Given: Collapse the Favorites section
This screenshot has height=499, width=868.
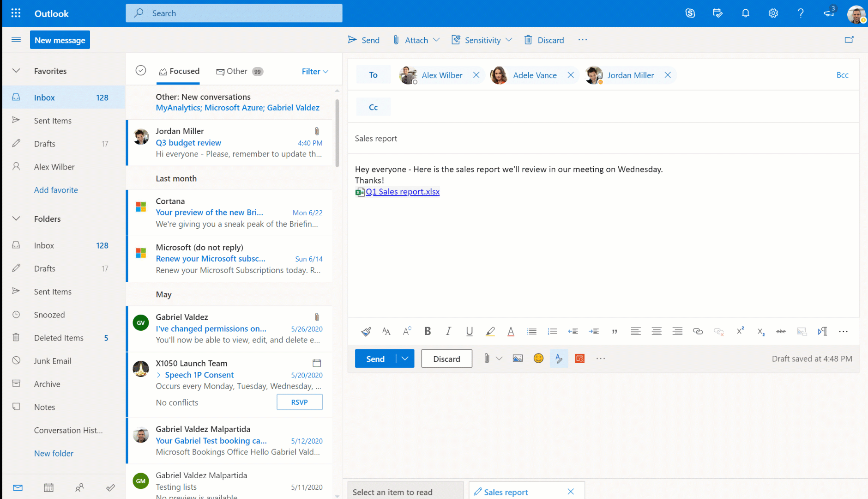Looking at the screenshot, I should point(16,71).
